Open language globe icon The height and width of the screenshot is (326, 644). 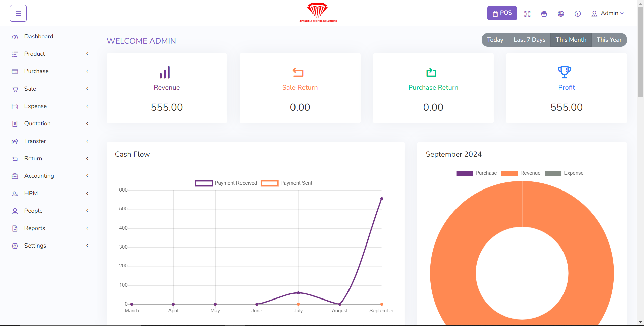(x=561, y=14)
